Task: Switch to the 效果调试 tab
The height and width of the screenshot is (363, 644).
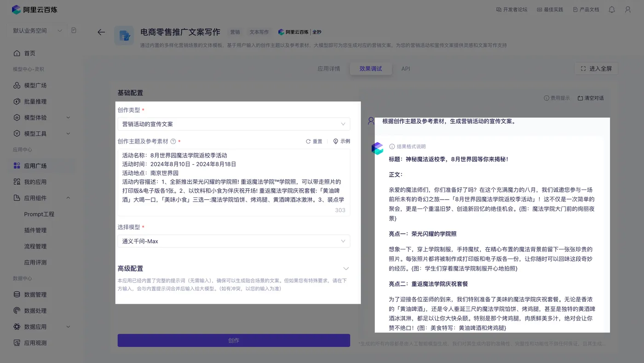Action: point(371,69)
